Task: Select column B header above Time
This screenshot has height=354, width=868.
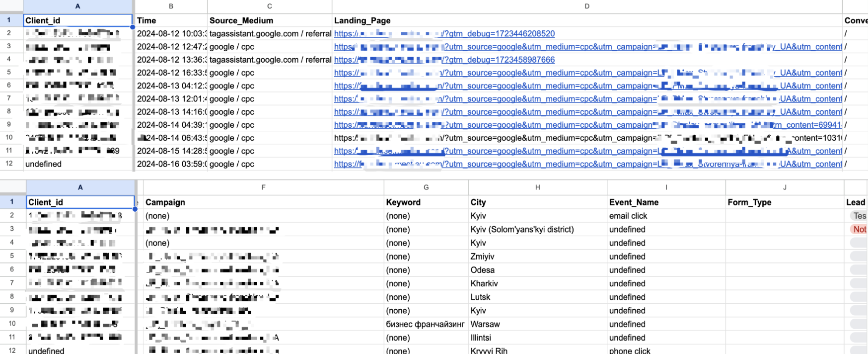Action: (x=171, y=6)
